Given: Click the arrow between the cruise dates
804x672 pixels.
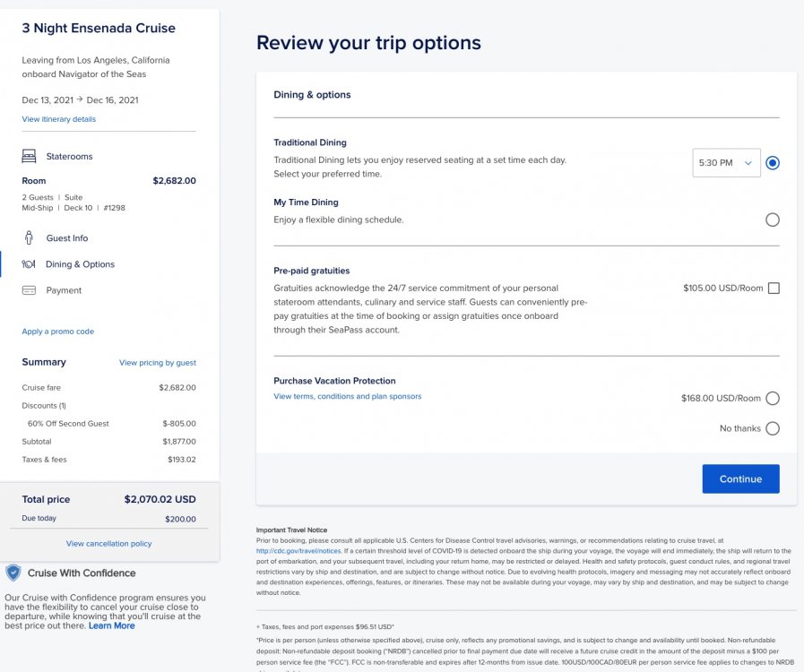Looking at the screenshot, I should click(x=80, y=99).
